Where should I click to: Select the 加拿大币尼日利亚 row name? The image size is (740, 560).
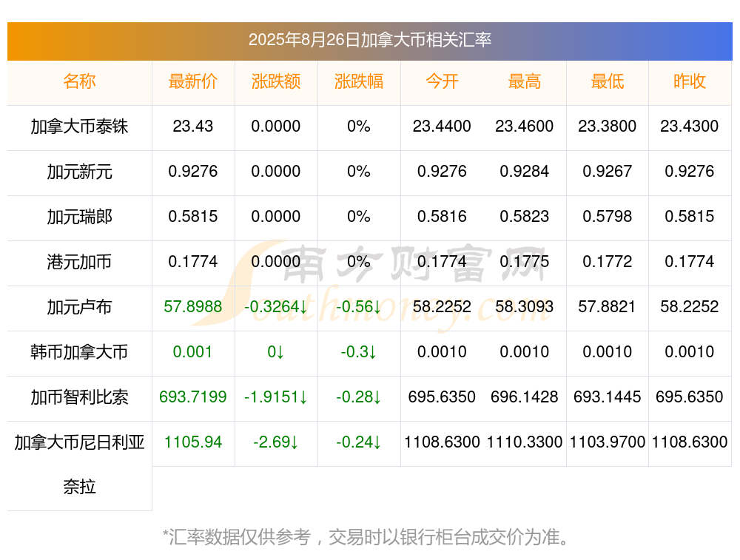click(79, 442)
